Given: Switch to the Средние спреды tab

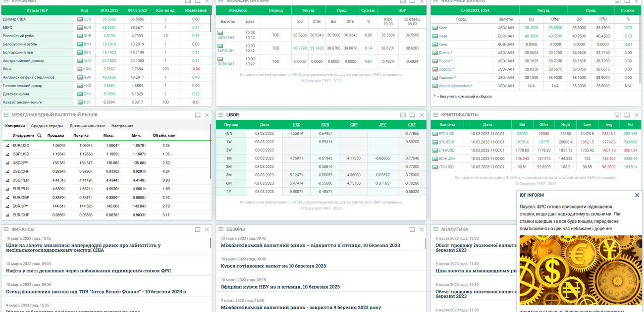Looking at the screenshot, I should tap(48, 126).
